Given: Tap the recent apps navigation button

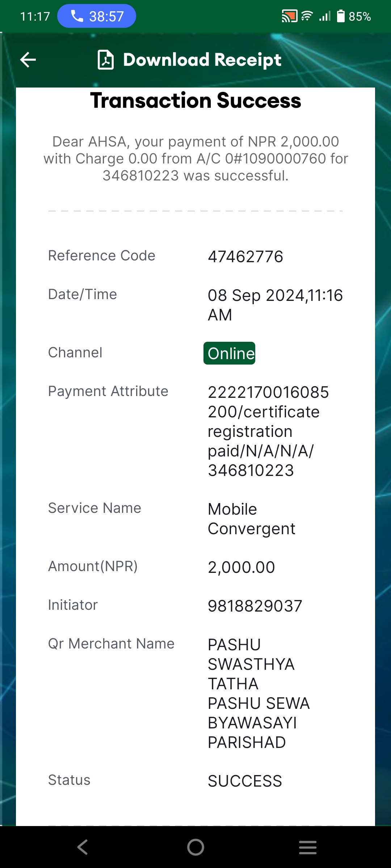Looking at the screenshot, I should pyautogui.click(x=308, y=847).
